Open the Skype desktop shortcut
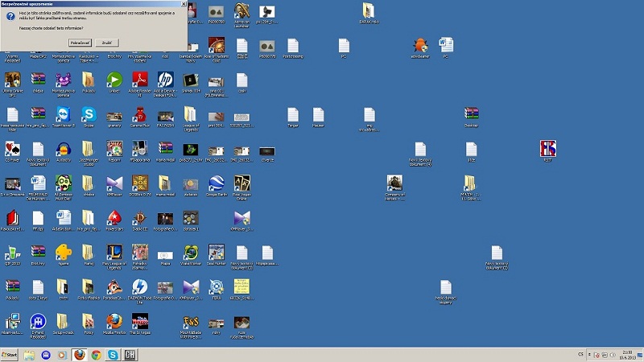Screen dimensions: 644x362 (x=89, y=113)
